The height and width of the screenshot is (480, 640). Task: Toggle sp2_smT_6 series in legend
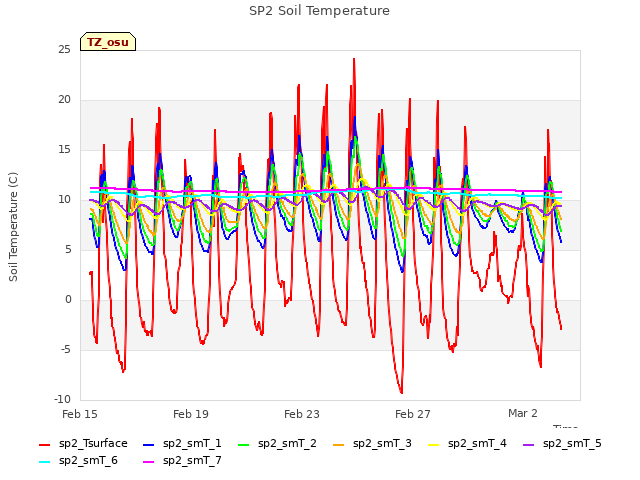[x=78, y=461]
